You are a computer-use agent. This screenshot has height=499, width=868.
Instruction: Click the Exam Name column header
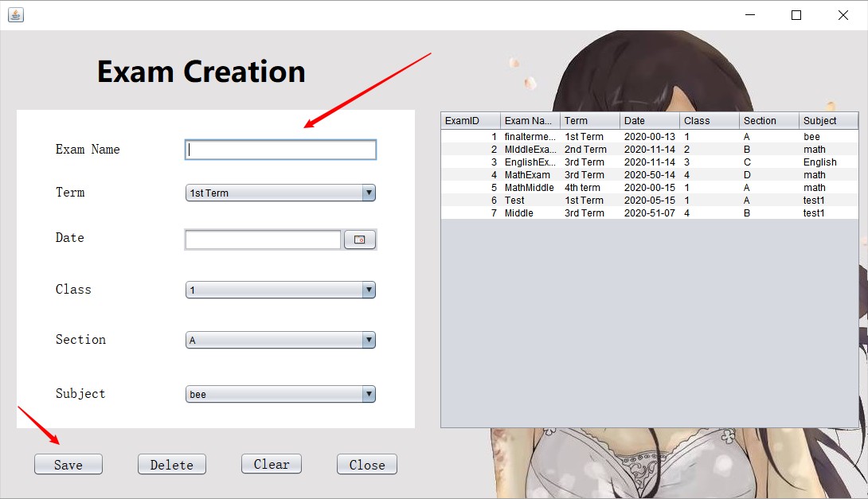[530, 121]
